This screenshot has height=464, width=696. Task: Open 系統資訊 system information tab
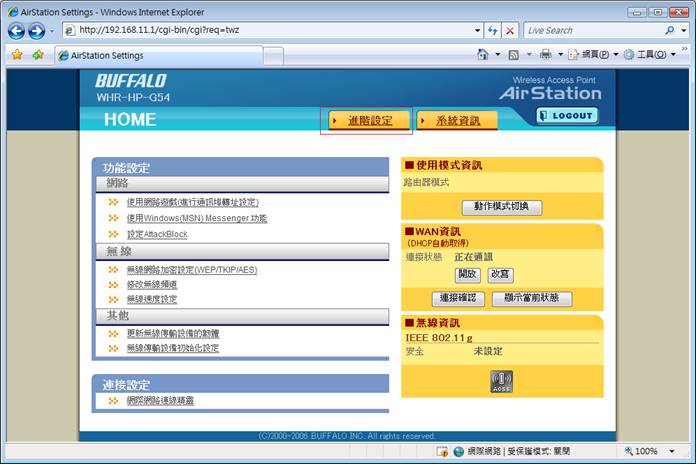(457, 121)
